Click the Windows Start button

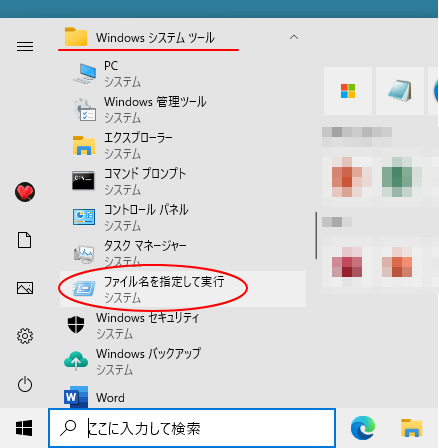24,428
